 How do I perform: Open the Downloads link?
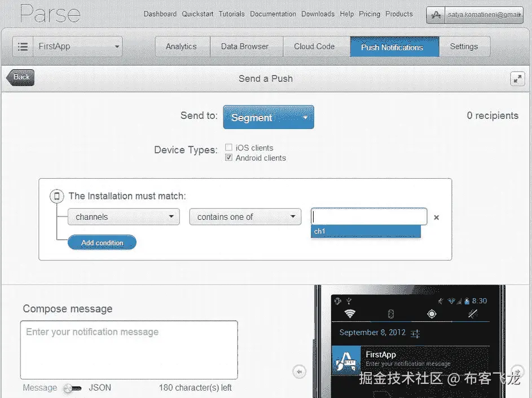point(318,14)
